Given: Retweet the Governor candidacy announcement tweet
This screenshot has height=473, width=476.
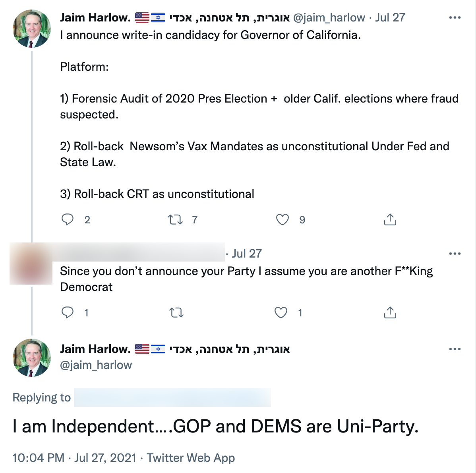Looking at the screenshot, I should tap(175, 219).
